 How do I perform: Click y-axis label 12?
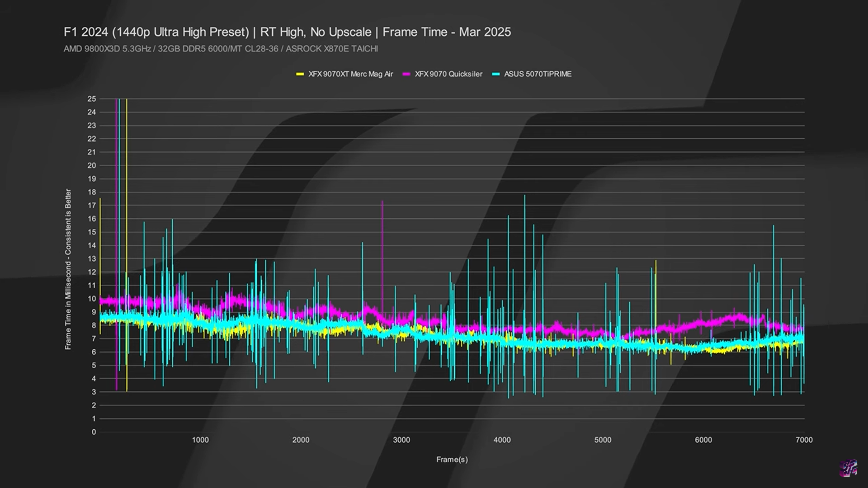(92, 272)
